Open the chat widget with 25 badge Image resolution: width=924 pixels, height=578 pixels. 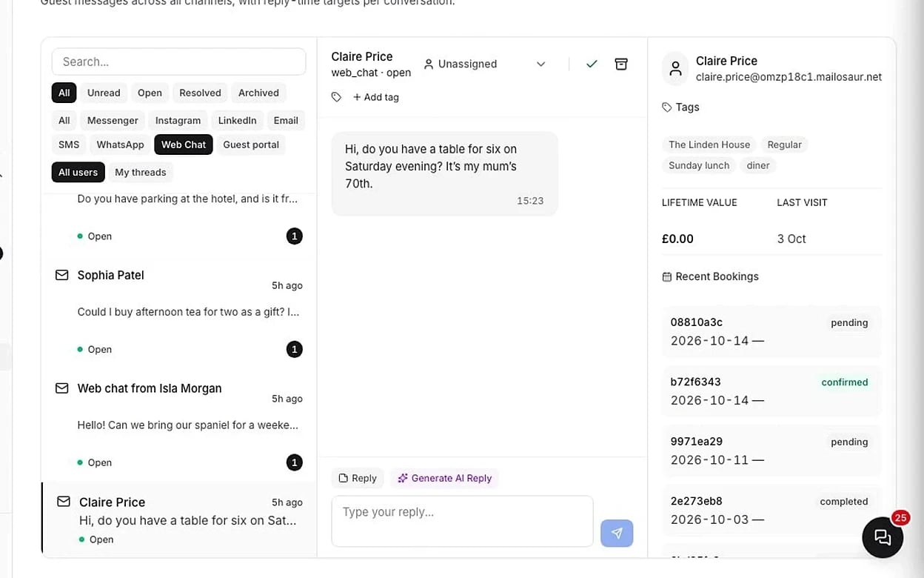coord(883,537)
